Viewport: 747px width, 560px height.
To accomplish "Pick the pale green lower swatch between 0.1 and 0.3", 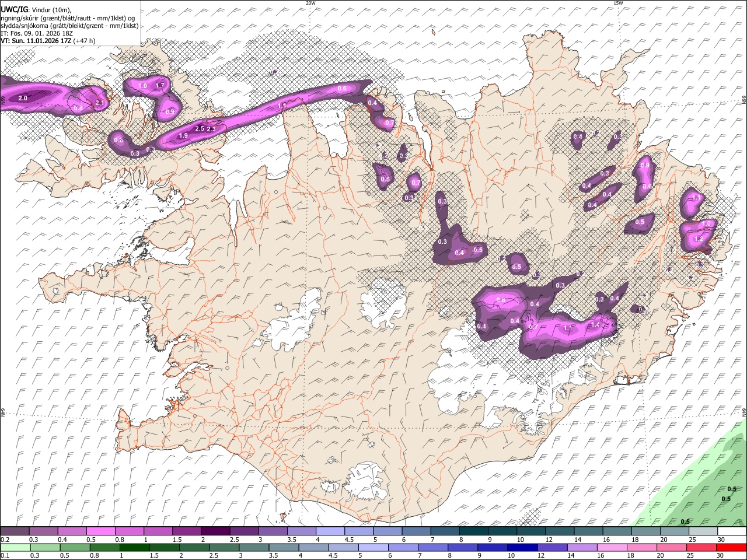I will [15, 548].
